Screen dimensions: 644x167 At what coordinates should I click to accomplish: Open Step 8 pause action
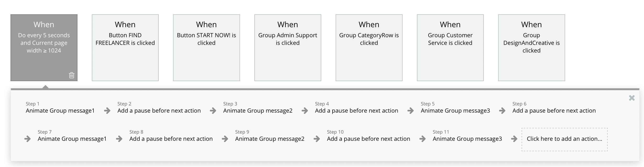point(171,139)
